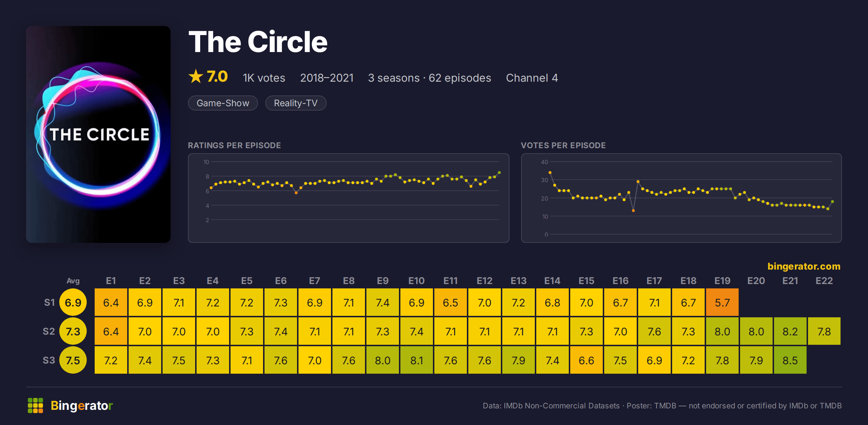
Task: Select the S3 average 7.5 circle
Action: pyautogui.click(x=73, y=360)
